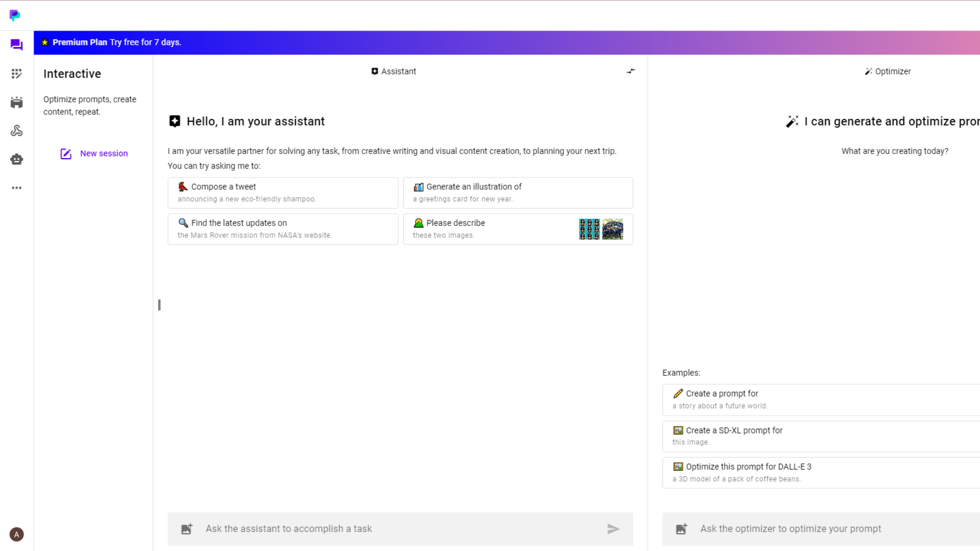This screenshot has height=551, width=980.
Task: Open the more options ellipsis in the sidebar
Action: pos(16,188)
